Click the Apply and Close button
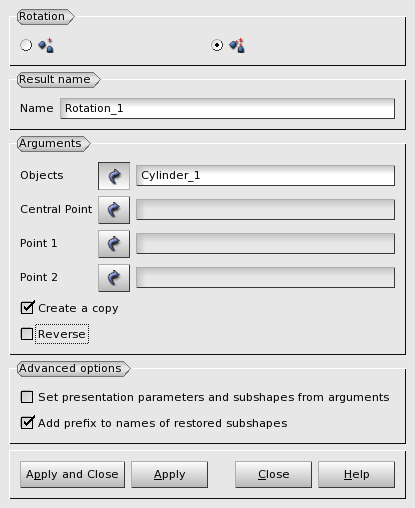 (72, 474)
